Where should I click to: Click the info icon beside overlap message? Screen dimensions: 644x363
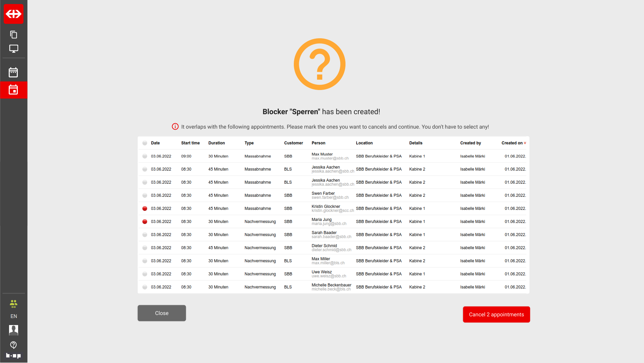point(175,127)
